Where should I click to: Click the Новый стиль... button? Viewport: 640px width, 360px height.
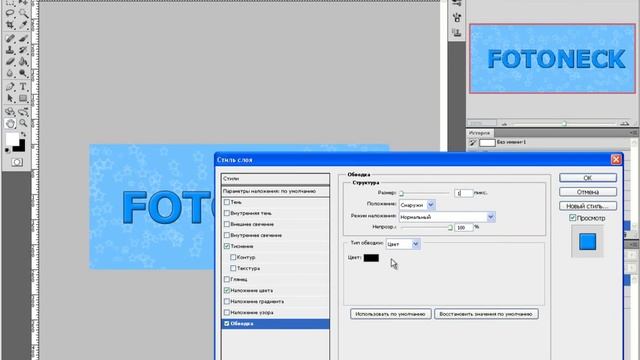[x=588, y=206]
